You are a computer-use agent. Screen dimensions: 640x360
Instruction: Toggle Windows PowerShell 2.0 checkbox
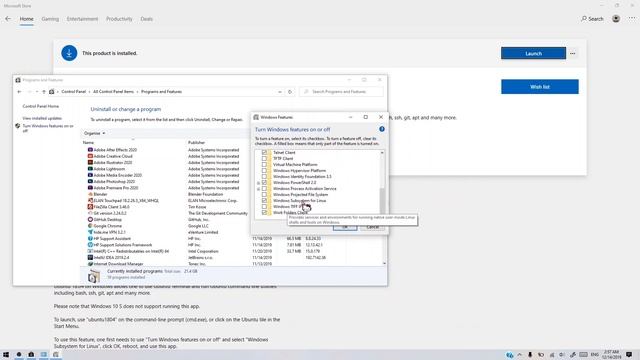click(264, 182)
